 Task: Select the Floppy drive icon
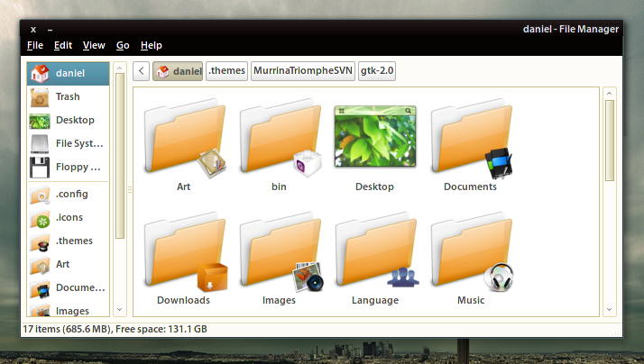[40, 168]
